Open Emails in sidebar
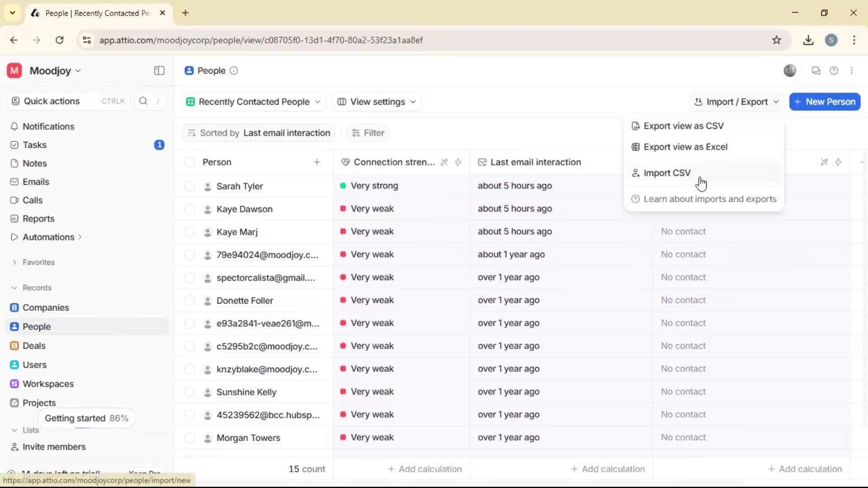The height and width of the screenshot is (488, 868). point(36,182)
